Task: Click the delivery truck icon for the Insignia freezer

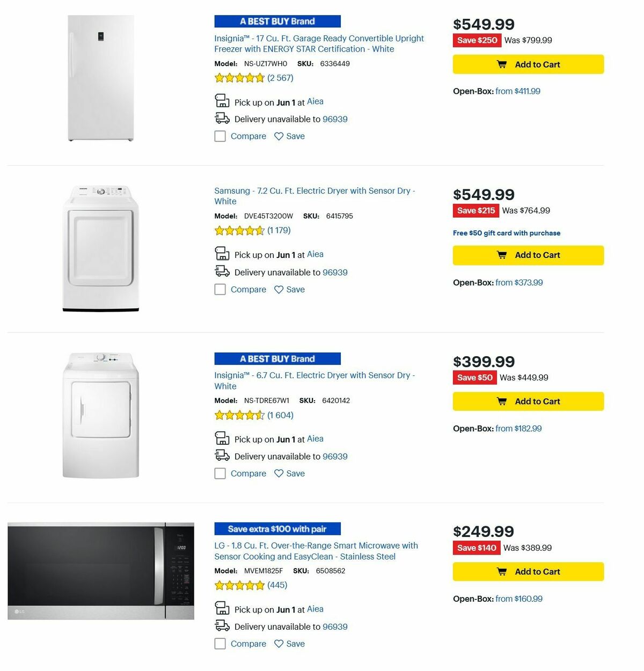Action: 222,118
